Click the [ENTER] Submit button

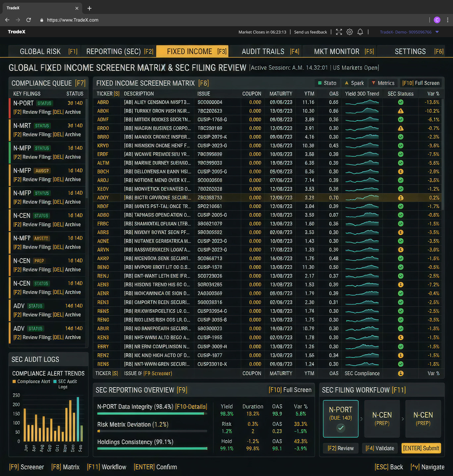(x=421, y=448)
